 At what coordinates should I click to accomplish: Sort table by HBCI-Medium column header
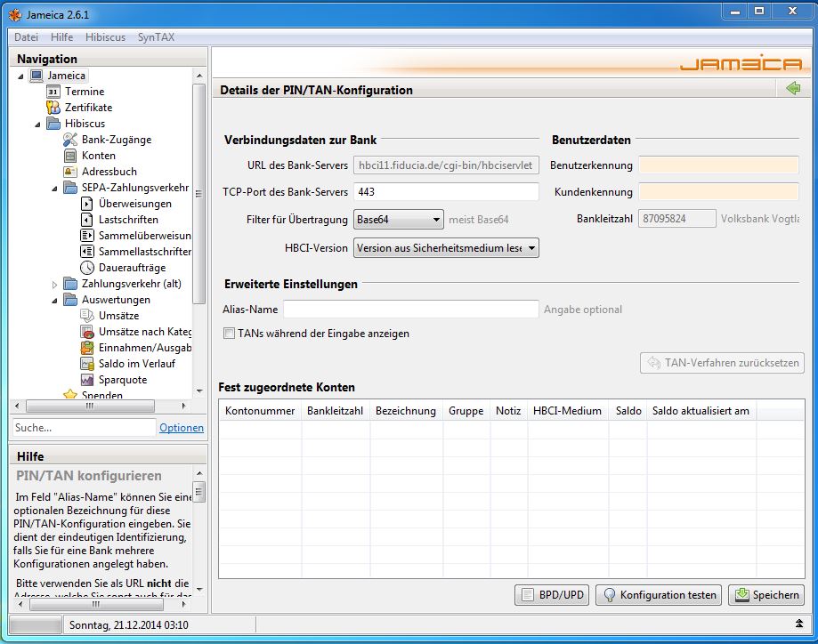tap(568, 411)
